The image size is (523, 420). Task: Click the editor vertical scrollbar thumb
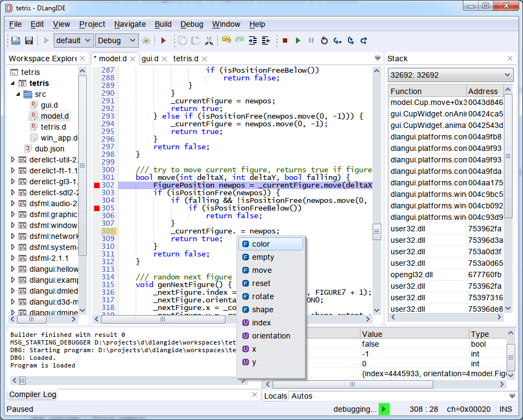[376, 232]
